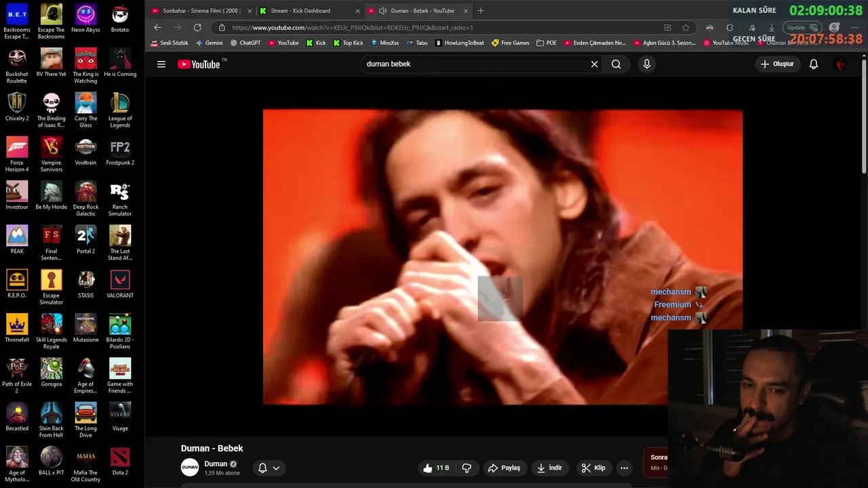Open Free Games bookmark
The width and height of the screenshot is (868, 488).
point(511,43)
